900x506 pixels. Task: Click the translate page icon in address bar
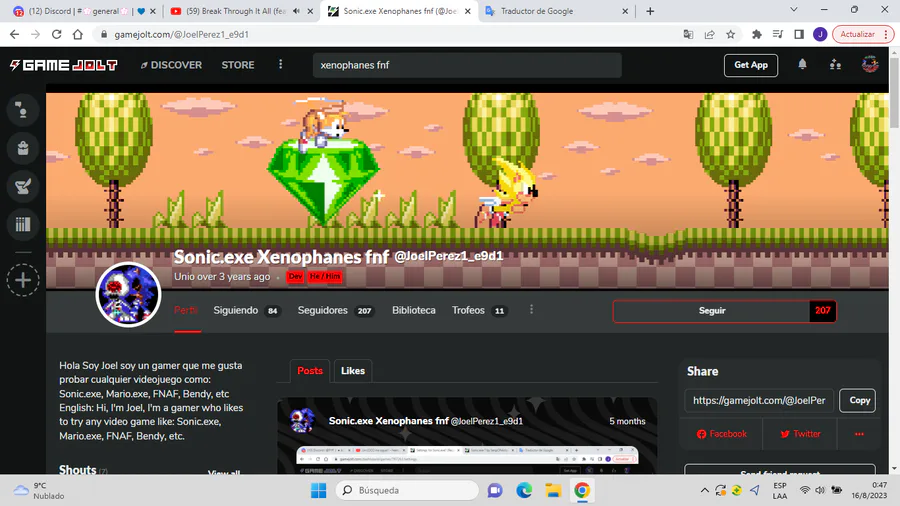click(x=688, y=34)
